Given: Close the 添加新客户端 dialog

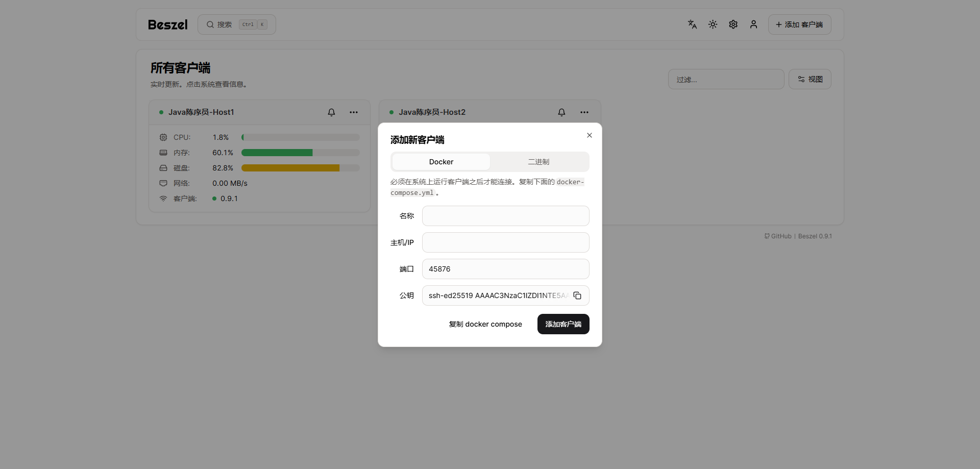Looking at the screenshot, I should [590, 135].
